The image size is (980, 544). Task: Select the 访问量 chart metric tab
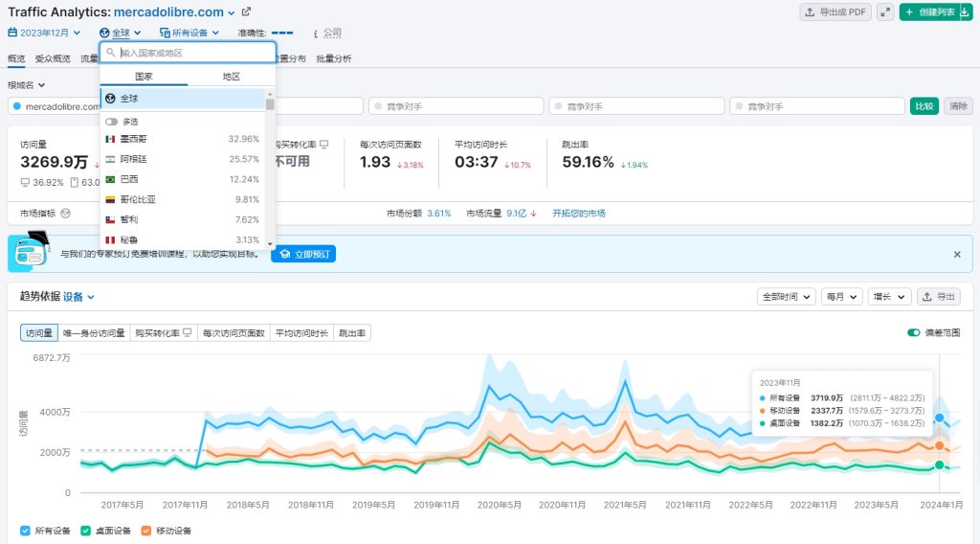(x=38, y=333)
